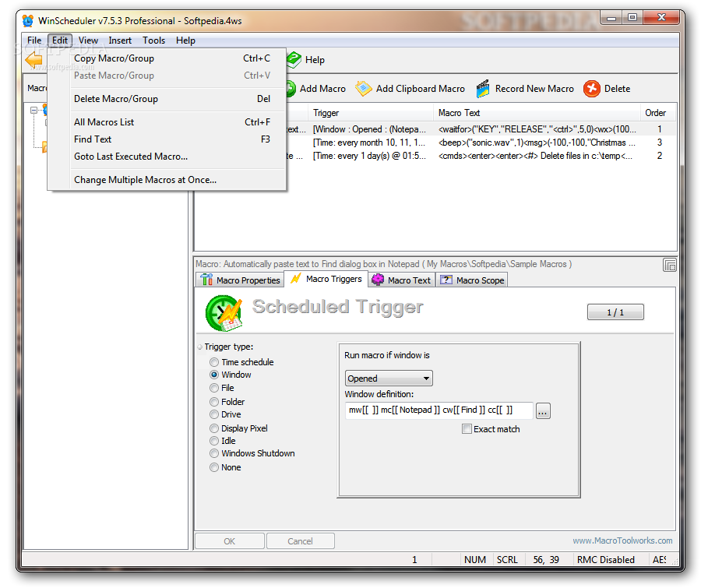The height and width of the screenshot is (588, 701).
Task: Click the SCRL status bar indicator
Action: click(x=507, y=560)
